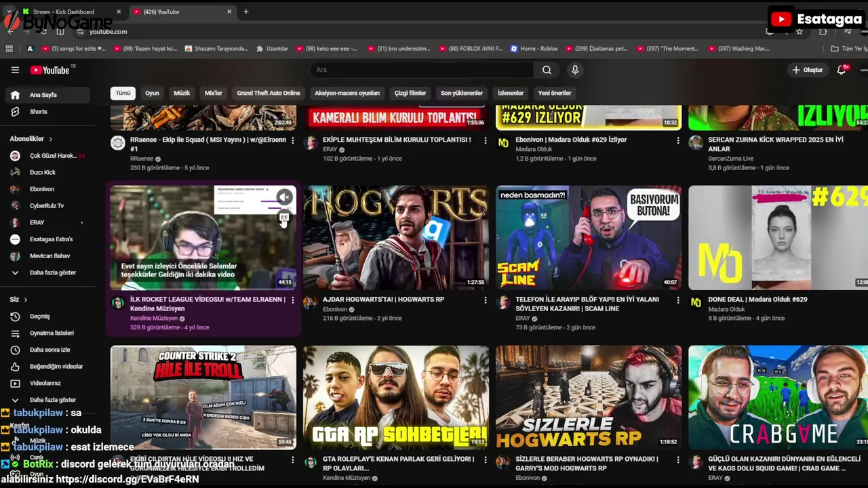
Task: Play the Counter Strike 2 Hile ile Troll thumbnail
Action: pos(203,397)
